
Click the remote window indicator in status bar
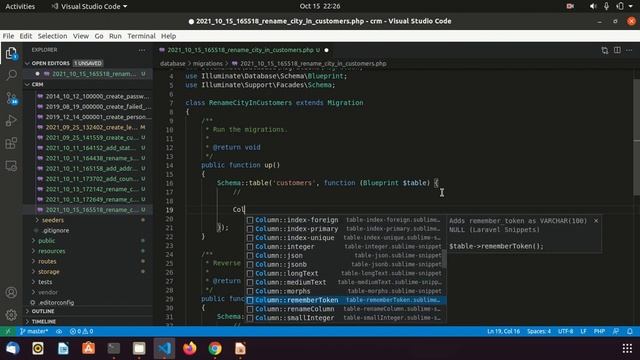8,331
